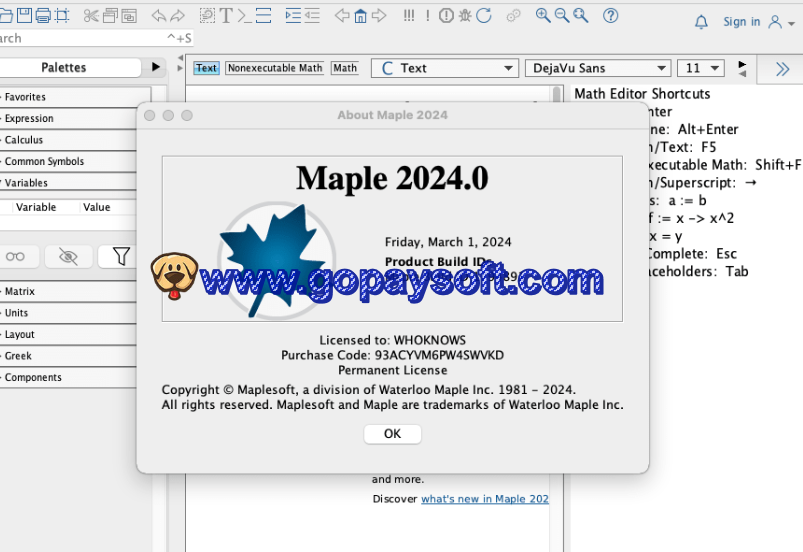Screen dimensions: 803x552
Task: Click OK in About Maple 2024 dialog
Action: pyautogui.click(x=392, y=434)
